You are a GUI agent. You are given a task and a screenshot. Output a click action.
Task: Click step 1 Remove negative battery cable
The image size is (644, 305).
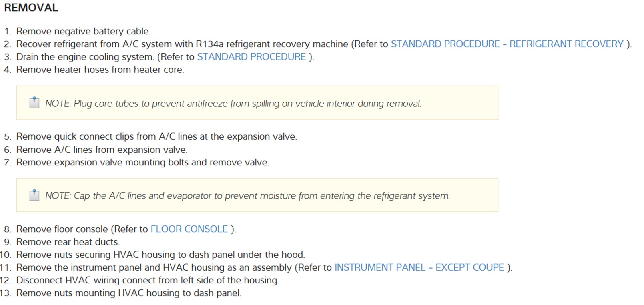pyautogui.click(x=83, y=31)
